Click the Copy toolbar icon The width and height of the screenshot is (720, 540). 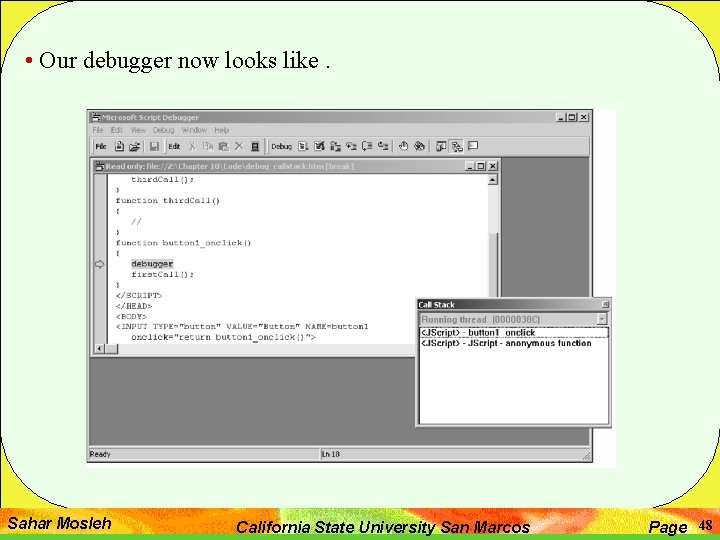[x=208, y=146]
